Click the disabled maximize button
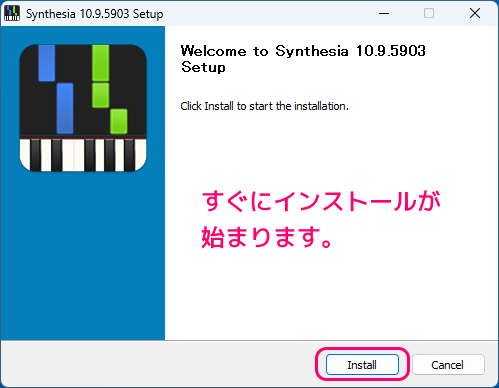 [429, 13]
